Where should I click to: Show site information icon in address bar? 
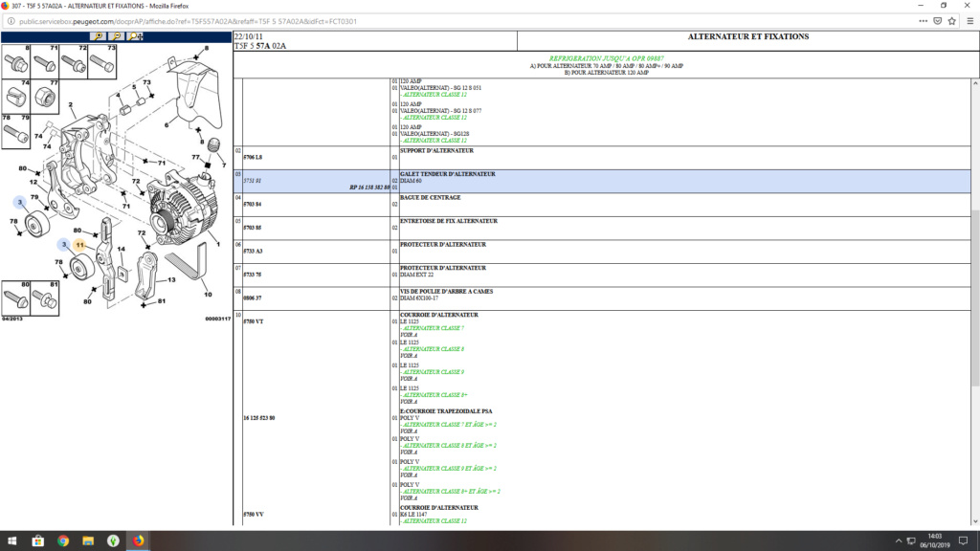(11, 21)
